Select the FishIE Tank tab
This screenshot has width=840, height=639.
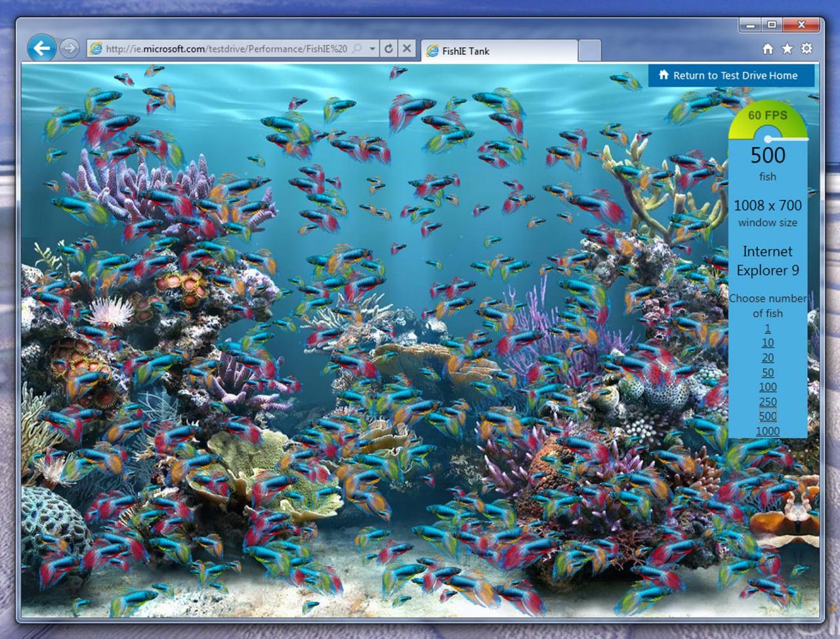(499, 51)
